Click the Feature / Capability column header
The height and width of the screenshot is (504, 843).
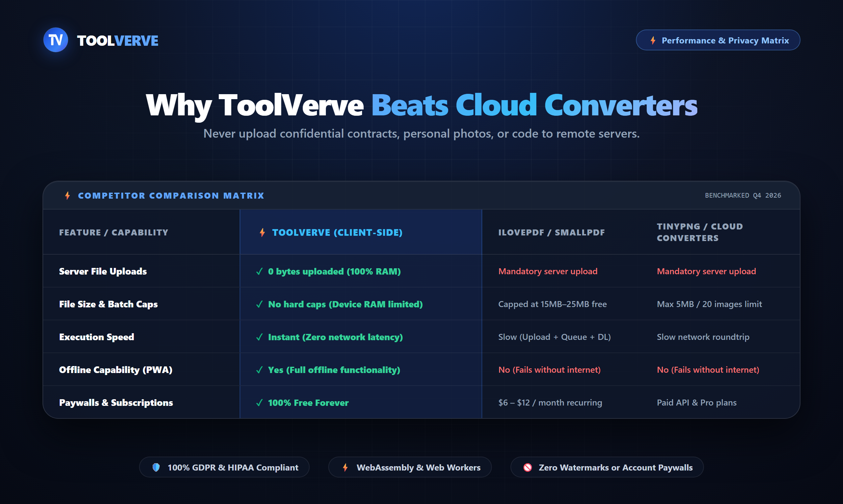point(114,233)
